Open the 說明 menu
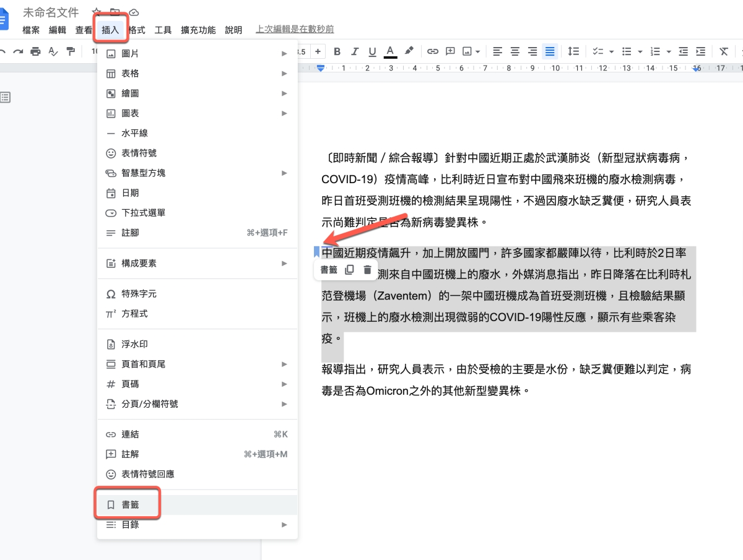The height and width of the screenshot is (560, 743). (x=233, y=30)
